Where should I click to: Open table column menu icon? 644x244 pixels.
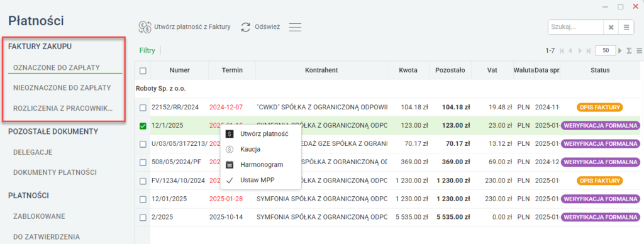click(x=639, y=51)
